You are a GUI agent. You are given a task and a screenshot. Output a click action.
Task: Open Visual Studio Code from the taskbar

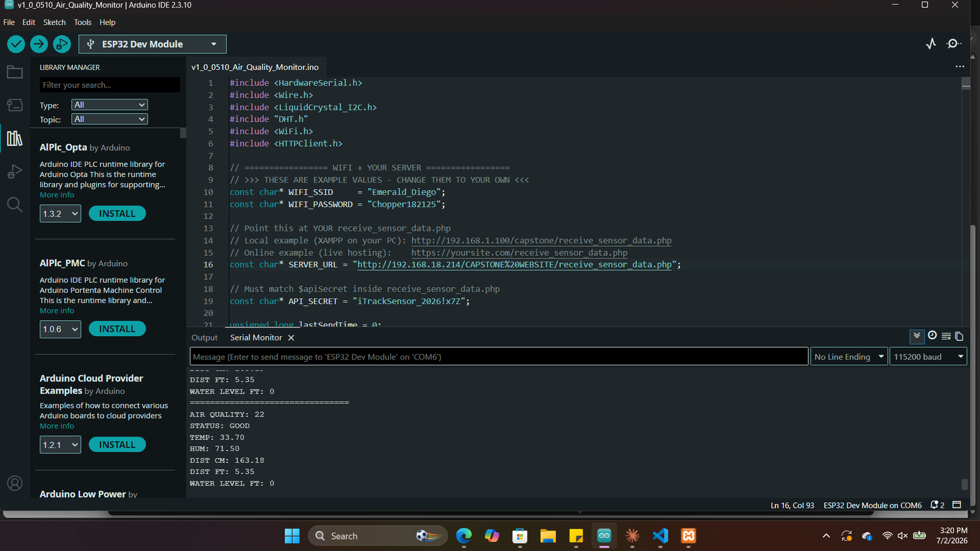tap(660, 536)
